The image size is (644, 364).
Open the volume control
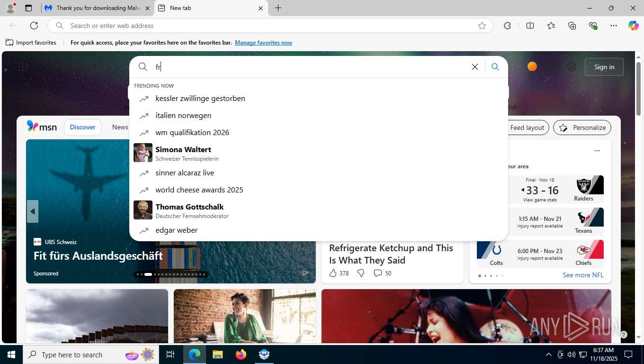pyautogui.click(x=571, y=355)
